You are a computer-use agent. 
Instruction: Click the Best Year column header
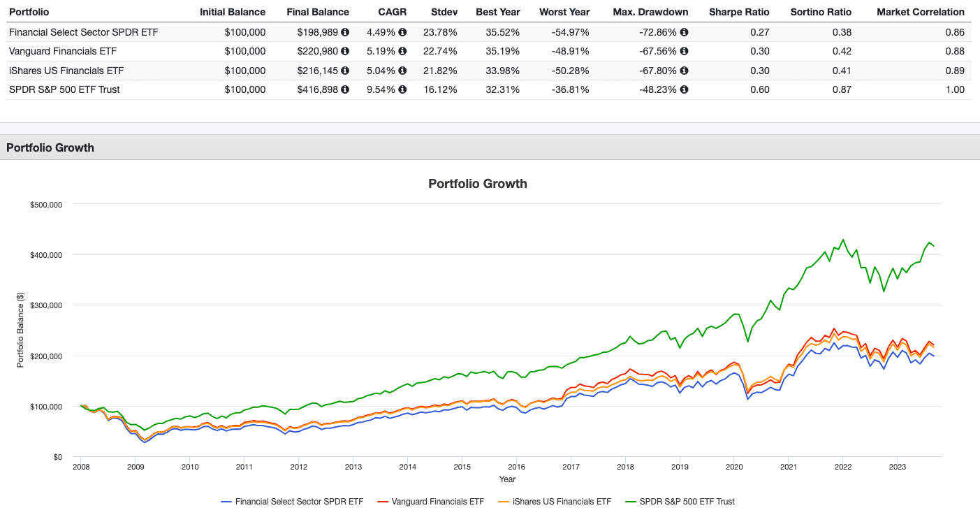point(497,12)
